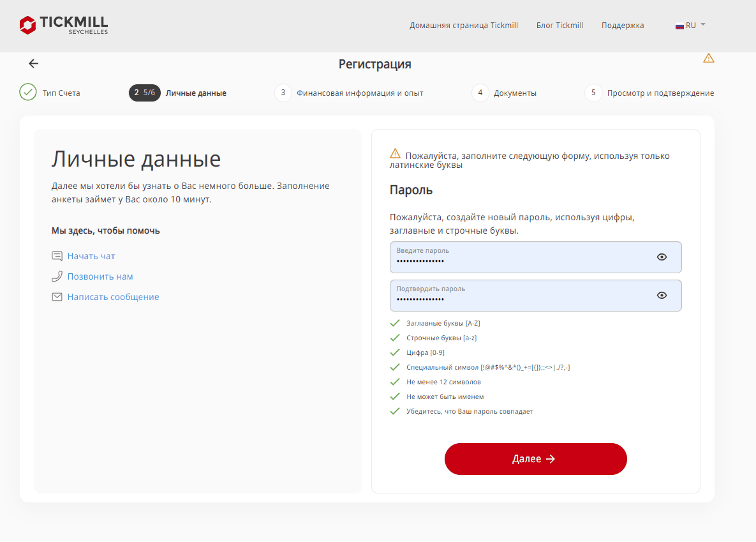Image resolution: width=756 pixels, height=542 pixels.
Task: Click the envelope icon beside Написать сообщение
Action: point(57,297)
